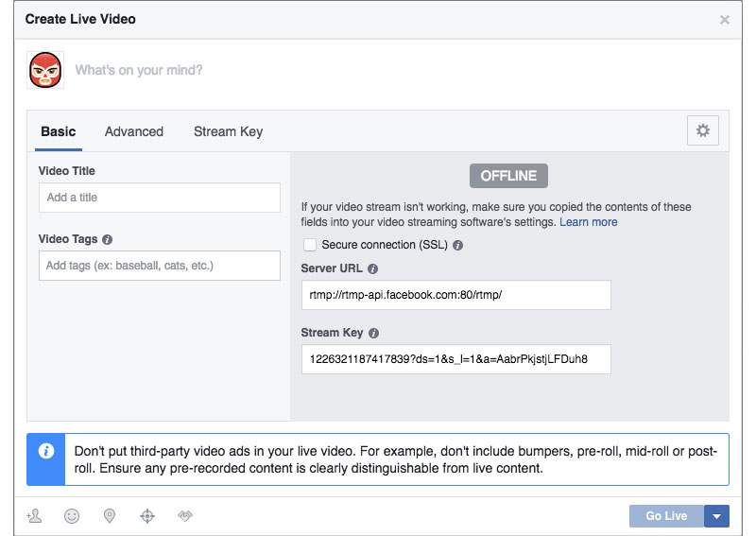The width and height of the screenshot is (756, 536).
Task: Open the feeling/activity smiley icon
Action: tap(72, 516)
